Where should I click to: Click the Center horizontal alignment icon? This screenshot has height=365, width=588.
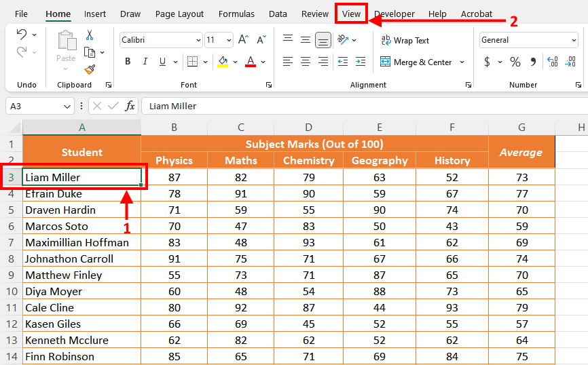coord(306,62)
